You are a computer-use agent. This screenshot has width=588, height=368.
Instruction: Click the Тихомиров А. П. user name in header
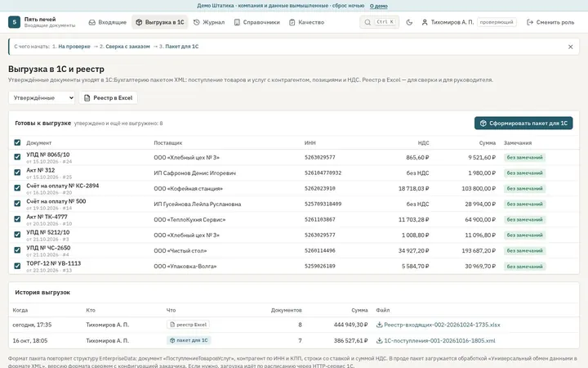[452, 23]
